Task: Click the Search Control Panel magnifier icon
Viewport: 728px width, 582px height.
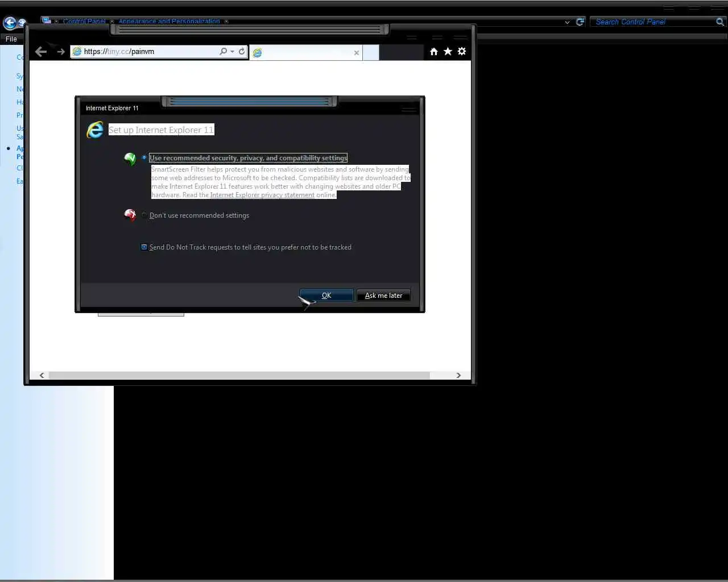Action: (719, 22)
